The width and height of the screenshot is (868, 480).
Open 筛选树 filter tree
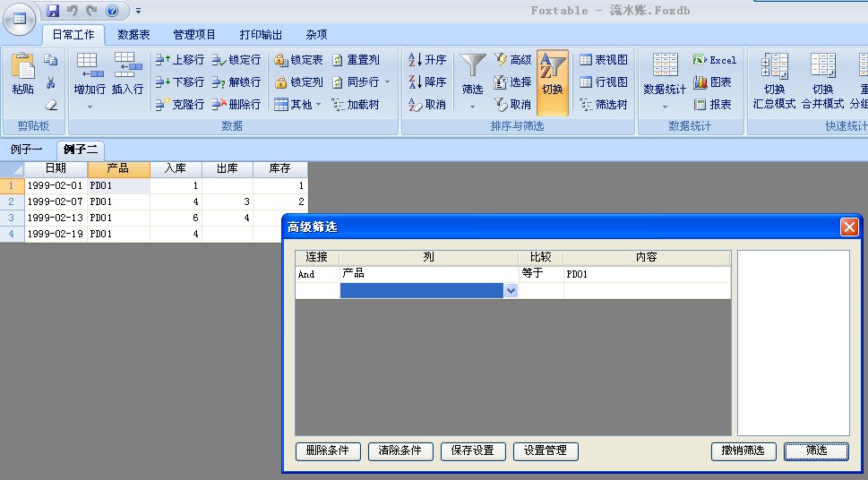click(x=604, y=104)
